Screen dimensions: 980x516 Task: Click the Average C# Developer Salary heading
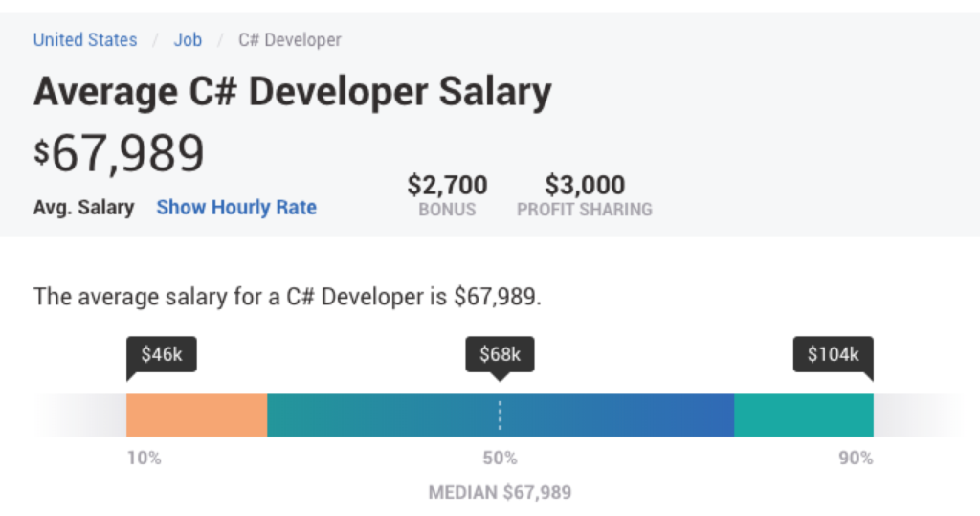(293, 93)
